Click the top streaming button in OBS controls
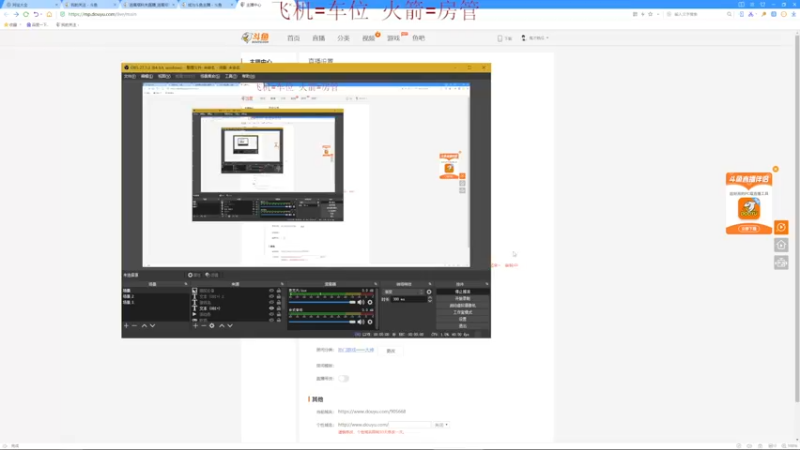 (x=463, y=292)
